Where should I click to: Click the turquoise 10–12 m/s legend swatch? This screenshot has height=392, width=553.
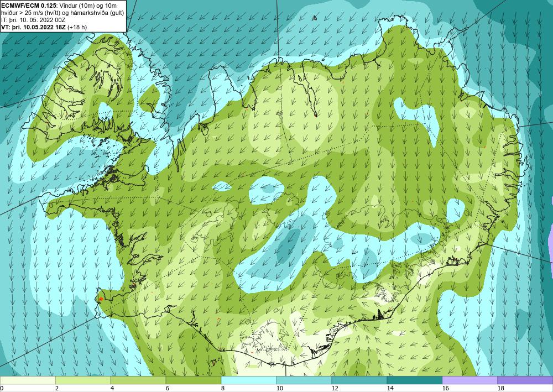click(x=304, y=380)
